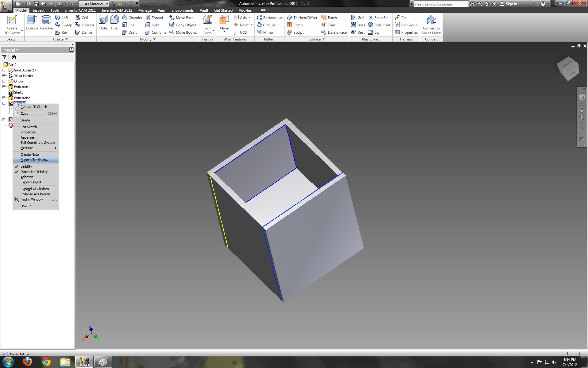Select the Grill plastic part tool
The image size is (588, 368).
[x=358, y=18]
